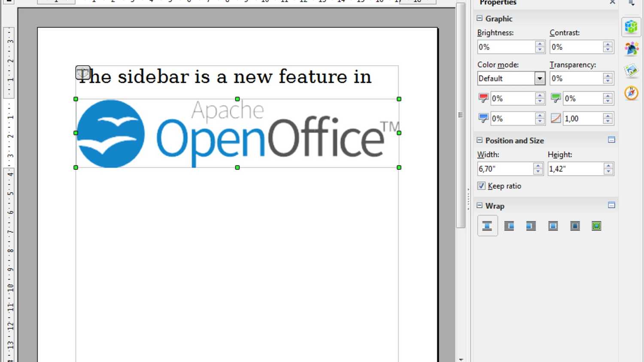Click the text line 'The sidebar is a new feature in'
The height and width of the screenshot is (362, 644).
tap(225, 77)
